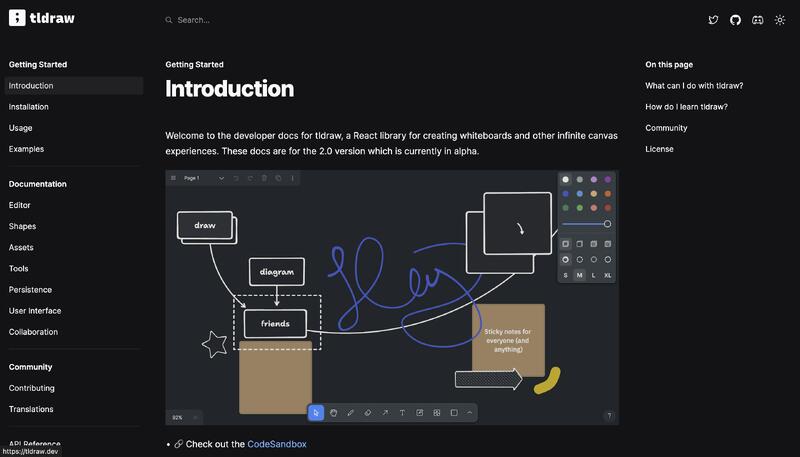
Task: Select the Draw pencil tool
Action: [x=351, y=413]
